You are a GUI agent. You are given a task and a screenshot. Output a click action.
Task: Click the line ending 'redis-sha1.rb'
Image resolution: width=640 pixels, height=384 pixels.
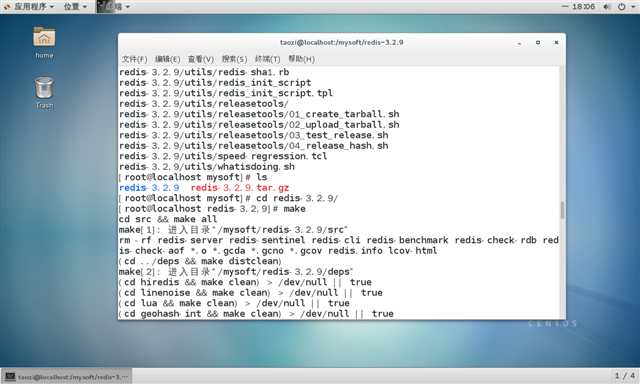204,72
